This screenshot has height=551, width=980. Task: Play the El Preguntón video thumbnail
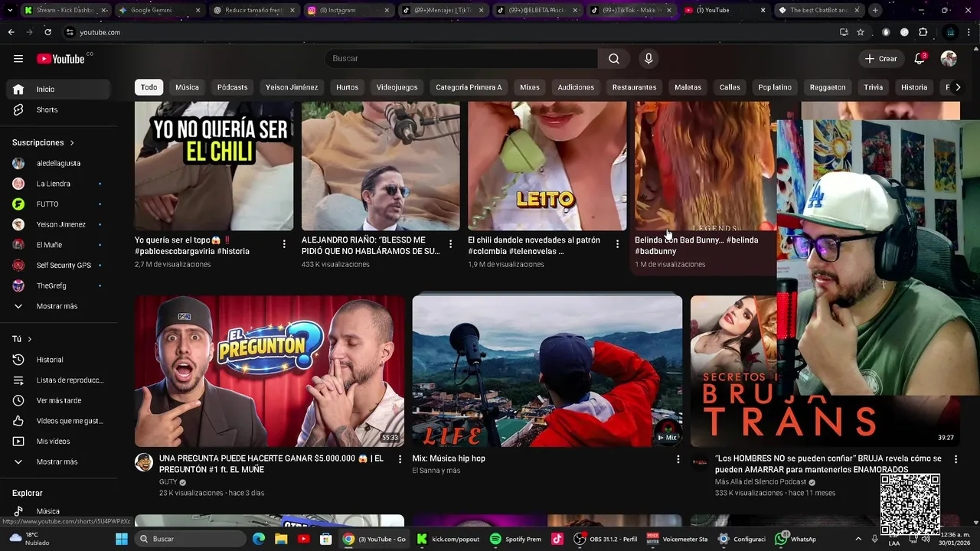tap(269, 371)
